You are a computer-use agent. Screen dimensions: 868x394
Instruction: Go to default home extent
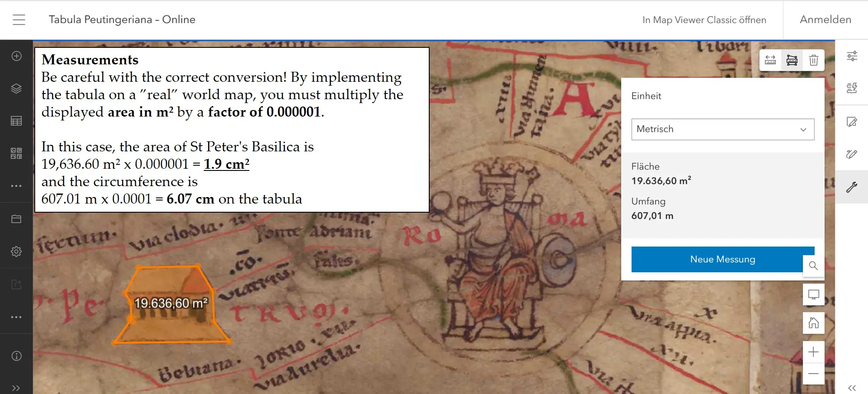(813, 323)
